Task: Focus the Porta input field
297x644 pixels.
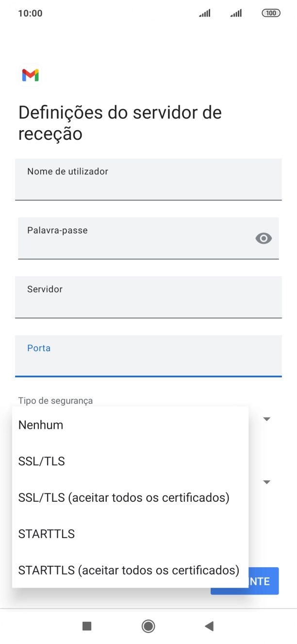Action: tap(148, 356)
